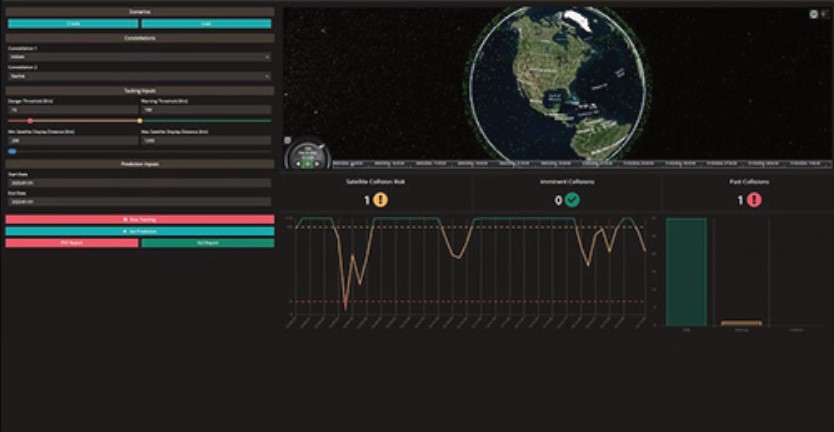
Task: Click the Start Date input field
Action: point(139,185)
